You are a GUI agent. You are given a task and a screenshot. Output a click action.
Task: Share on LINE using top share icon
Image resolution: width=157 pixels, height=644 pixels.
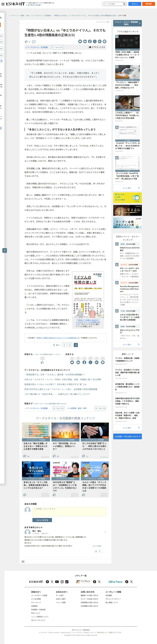(105, 41)
